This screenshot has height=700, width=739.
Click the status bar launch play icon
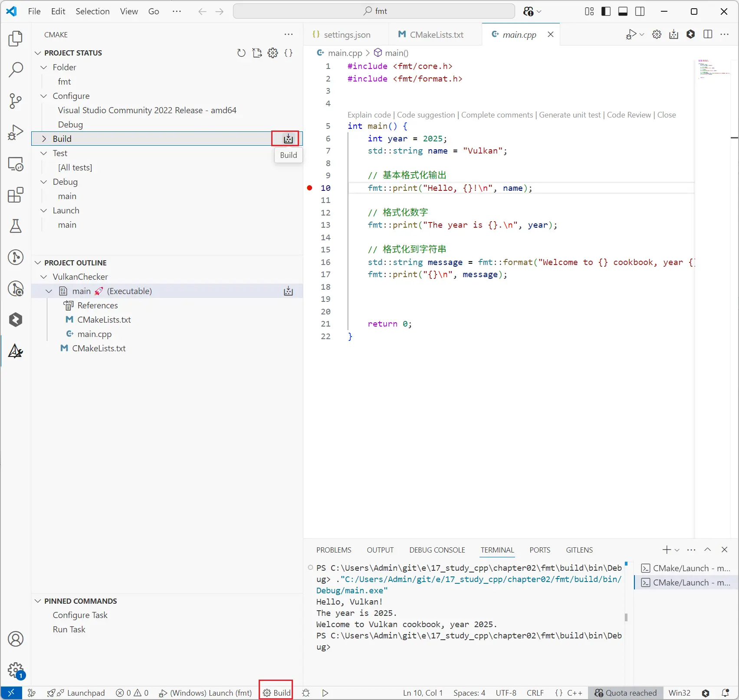pos(325,693)
